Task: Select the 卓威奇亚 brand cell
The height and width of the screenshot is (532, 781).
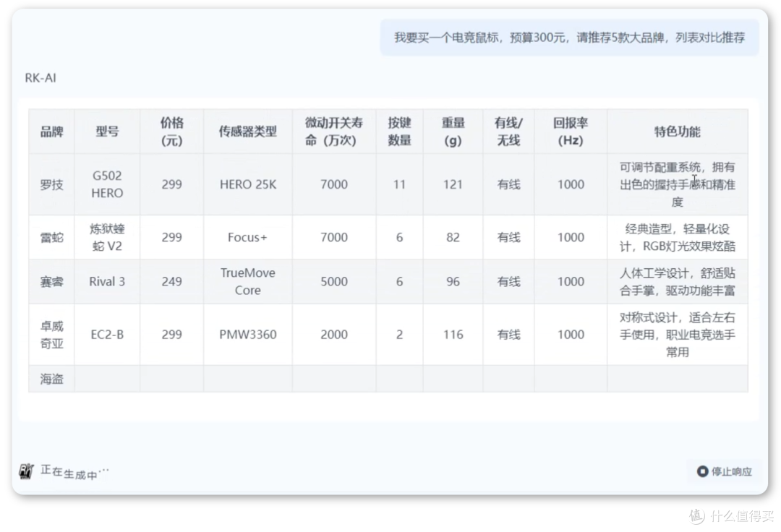Action: pos(52,335)
